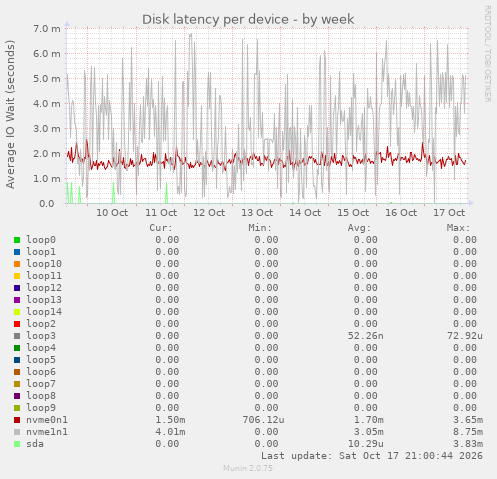Click the 'loop14' legend label
Image resolution: width=497 pixels, height=479 pixels.
(x=44, y=312)
